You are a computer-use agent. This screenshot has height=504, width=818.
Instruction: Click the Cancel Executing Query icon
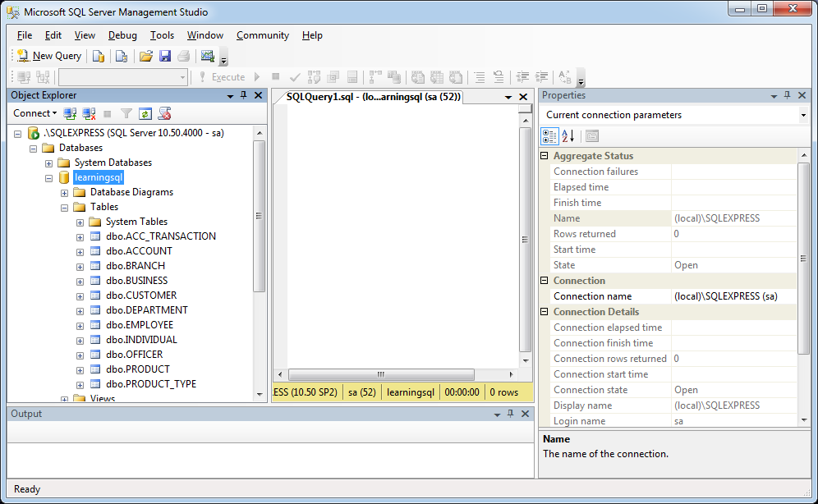[275, 77]
